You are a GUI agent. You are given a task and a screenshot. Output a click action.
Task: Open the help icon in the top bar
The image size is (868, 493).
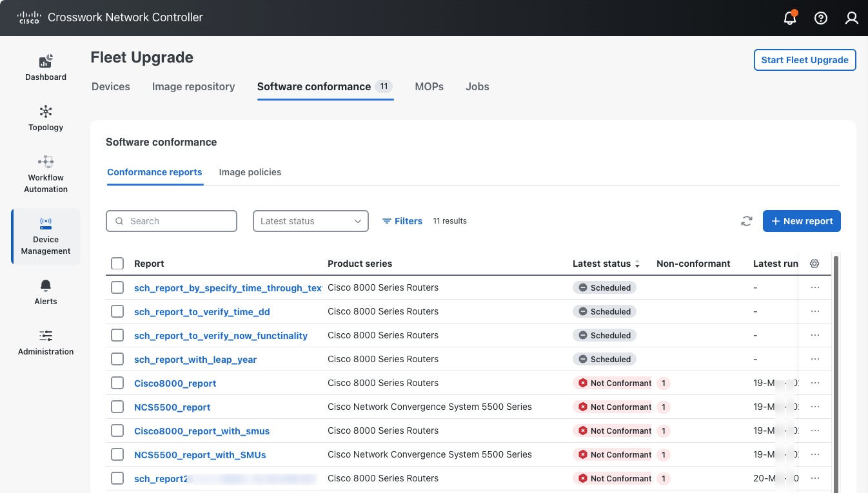(x=820, y=18)
